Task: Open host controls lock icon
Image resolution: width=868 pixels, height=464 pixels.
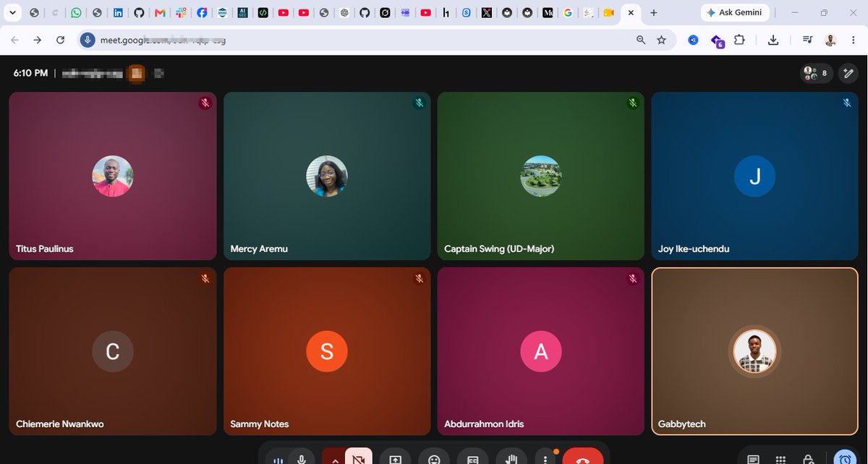Action: [809, 459]
